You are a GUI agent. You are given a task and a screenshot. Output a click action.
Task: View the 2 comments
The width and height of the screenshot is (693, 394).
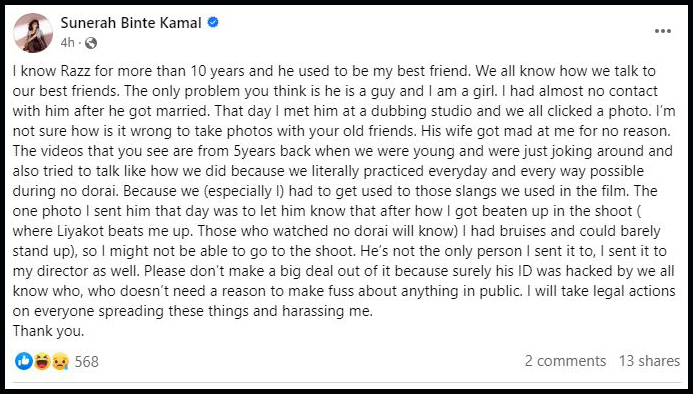coord(565,361)
